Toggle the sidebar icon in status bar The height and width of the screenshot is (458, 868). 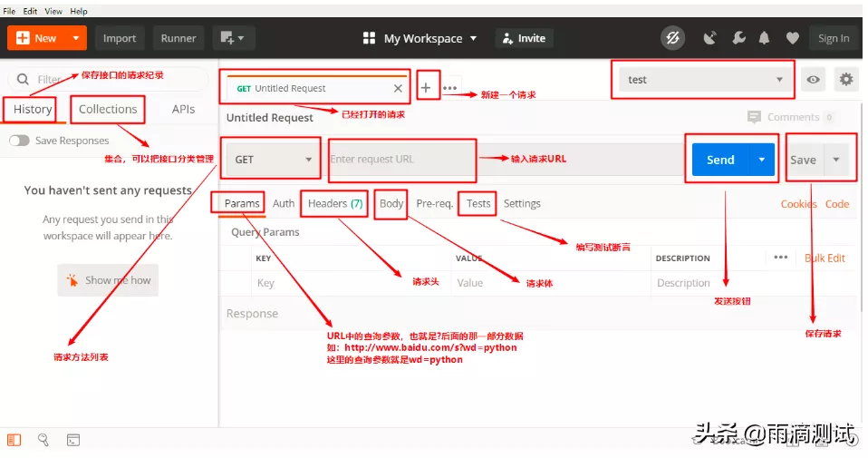[14, 440]
